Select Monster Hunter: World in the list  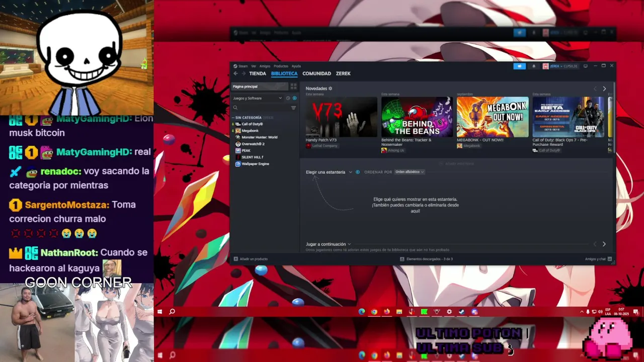point(259,137)
